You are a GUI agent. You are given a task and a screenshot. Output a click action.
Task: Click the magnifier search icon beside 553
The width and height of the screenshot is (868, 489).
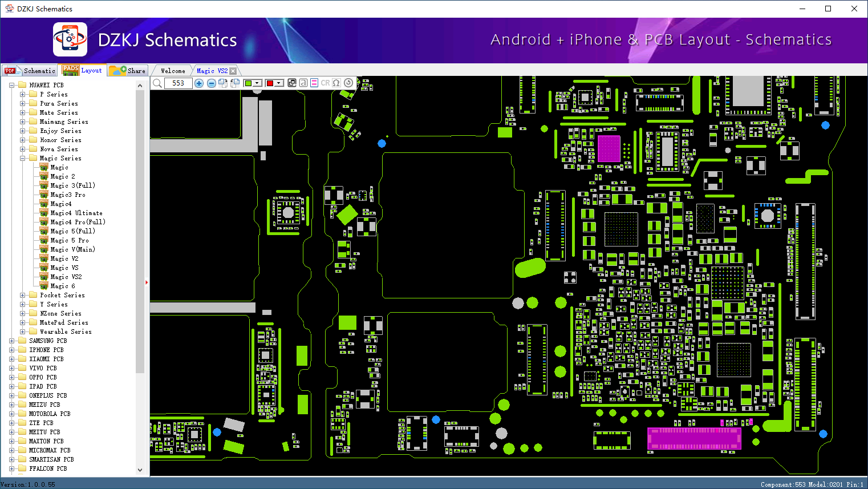tap(157, 83)
